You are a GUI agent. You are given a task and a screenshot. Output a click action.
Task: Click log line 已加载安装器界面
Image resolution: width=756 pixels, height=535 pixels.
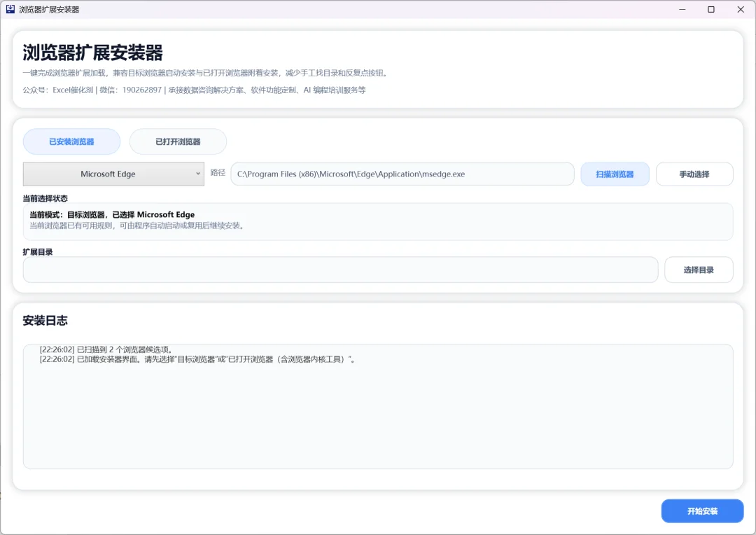coord(197,359)
